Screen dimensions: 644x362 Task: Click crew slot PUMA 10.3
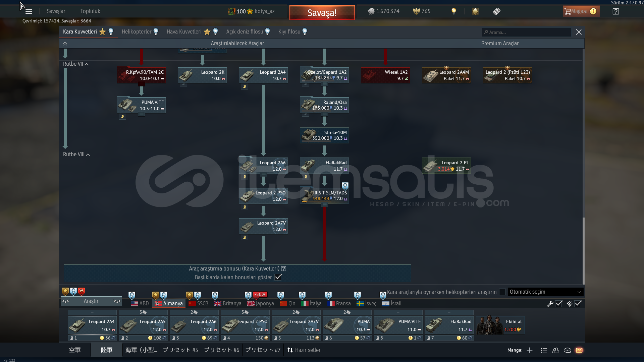(347, 325)
